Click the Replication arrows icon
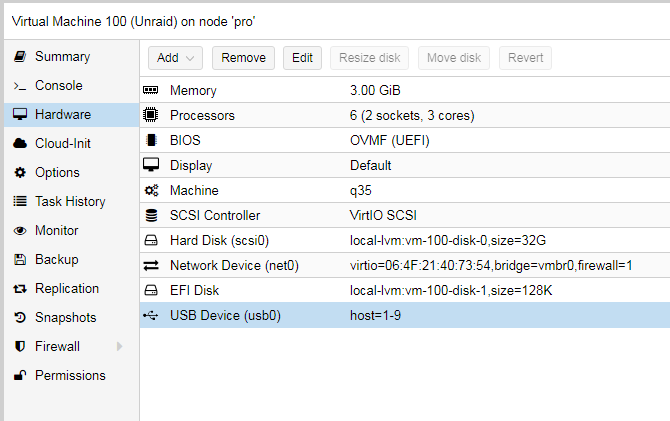 20,289
